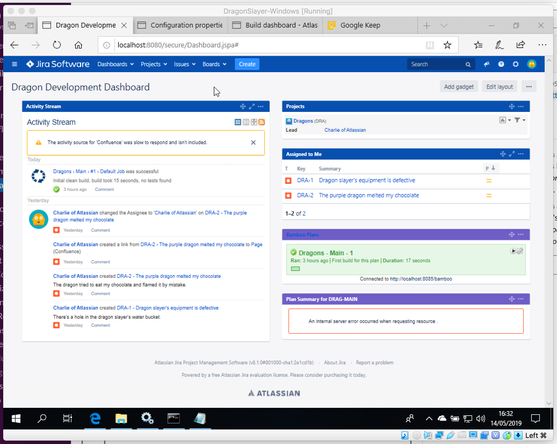Click the search magnifier icon in Jira header
This screenshot has height=444, width=557.
pyautogui.click(x=468, y=65)
